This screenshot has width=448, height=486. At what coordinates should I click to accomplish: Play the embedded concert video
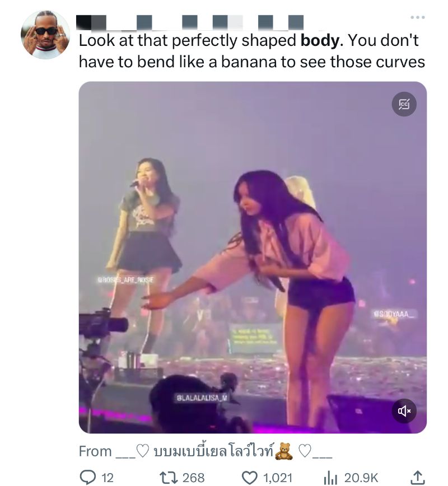(252, 258)
